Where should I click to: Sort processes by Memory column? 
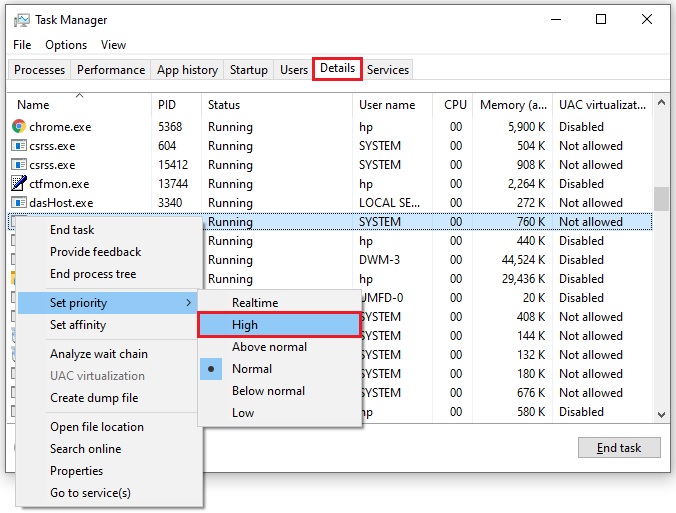coord(511,105)
